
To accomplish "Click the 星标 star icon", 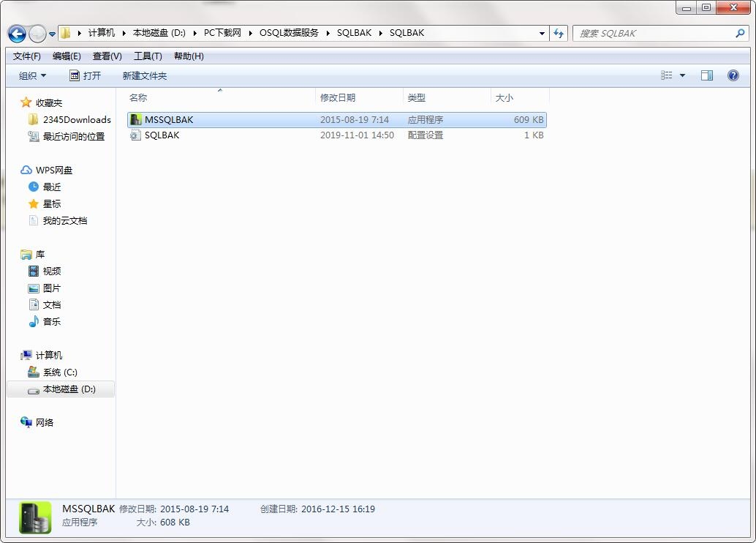I will pyautogui.click(x=34, y=203).
